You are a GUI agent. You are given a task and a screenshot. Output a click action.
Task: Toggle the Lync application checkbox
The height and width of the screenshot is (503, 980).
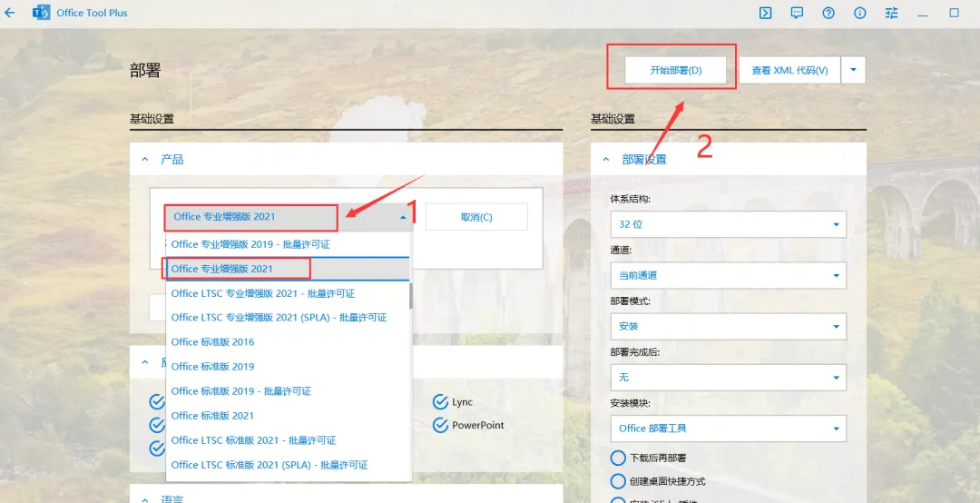(440, 401)
